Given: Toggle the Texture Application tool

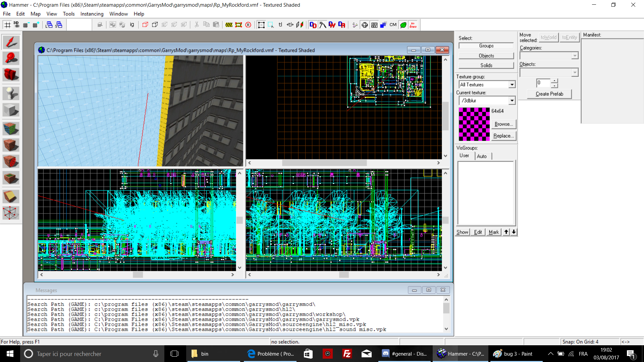Looking at the screenshot, I should tap(11, 128).
